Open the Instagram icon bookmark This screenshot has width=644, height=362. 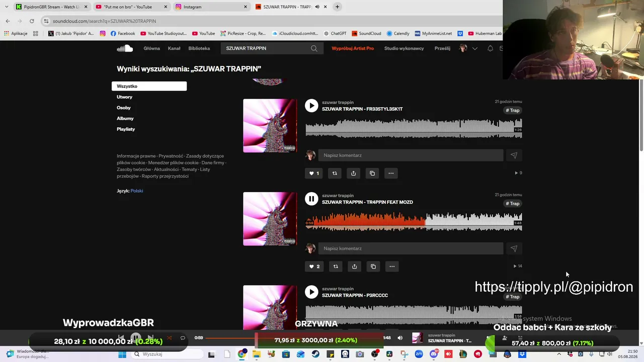click(103, 34)
